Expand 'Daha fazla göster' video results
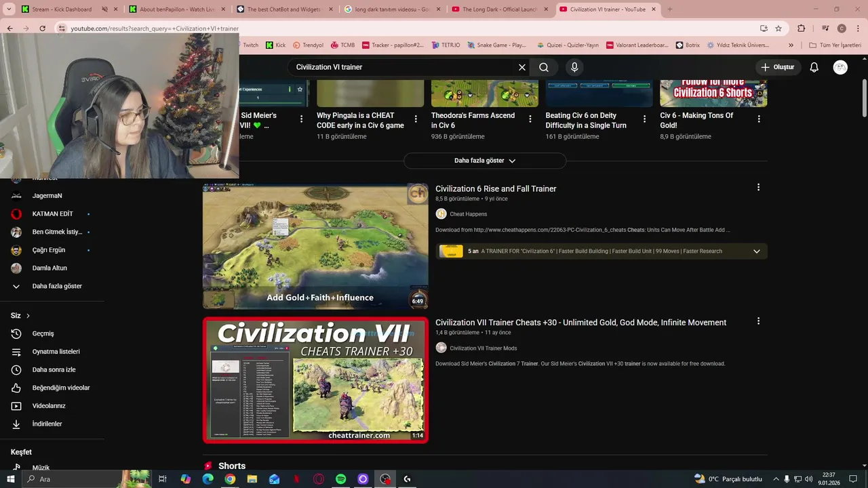The height and width of the screenshot is (488, 868). [484, 161]
